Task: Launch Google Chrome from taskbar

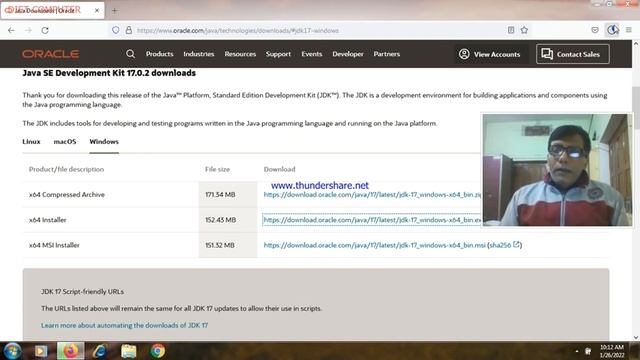Action: click(x=158, y=351)
